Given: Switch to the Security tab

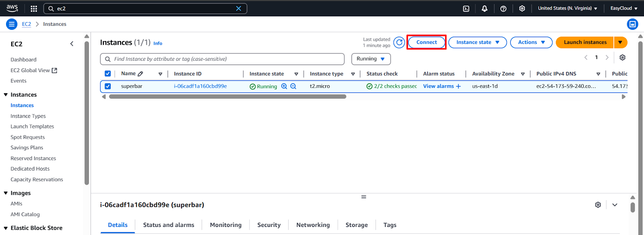Looking at the screenshot, I should tap(269, 225).
